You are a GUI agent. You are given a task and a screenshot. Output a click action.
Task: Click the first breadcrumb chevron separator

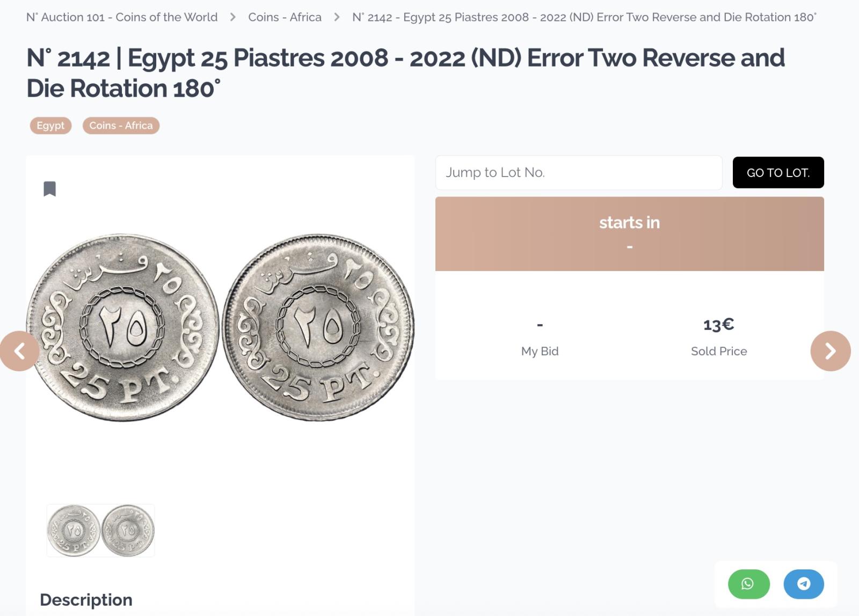pos(233,17)
